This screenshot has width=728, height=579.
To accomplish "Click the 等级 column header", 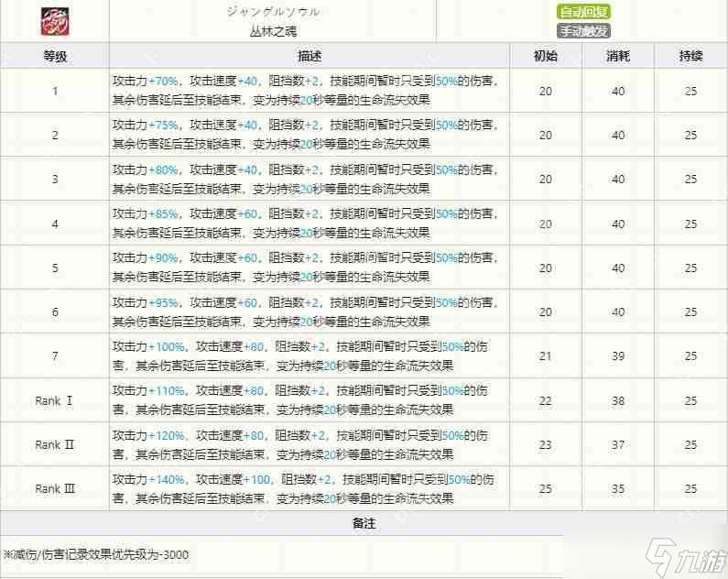I will [x=55, y=56].
